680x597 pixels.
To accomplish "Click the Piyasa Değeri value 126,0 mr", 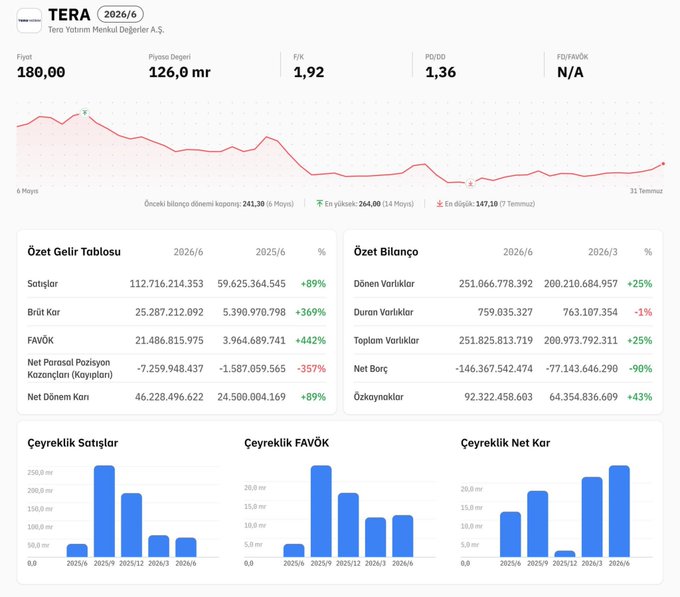I will point(180,72).
